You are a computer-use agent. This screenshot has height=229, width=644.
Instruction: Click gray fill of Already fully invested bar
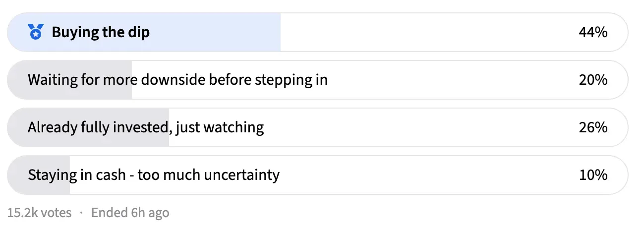(88, 127)
